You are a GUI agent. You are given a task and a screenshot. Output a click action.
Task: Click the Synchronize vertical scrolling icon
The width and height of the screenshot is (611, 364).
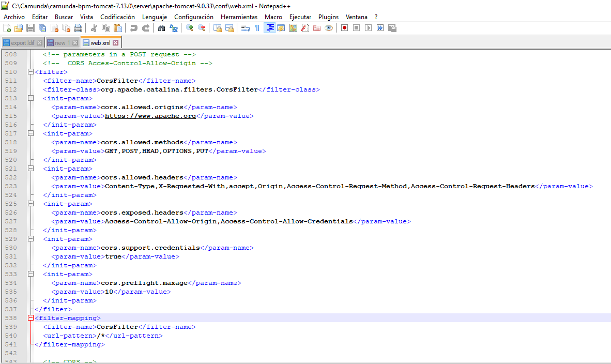(218, 28)
